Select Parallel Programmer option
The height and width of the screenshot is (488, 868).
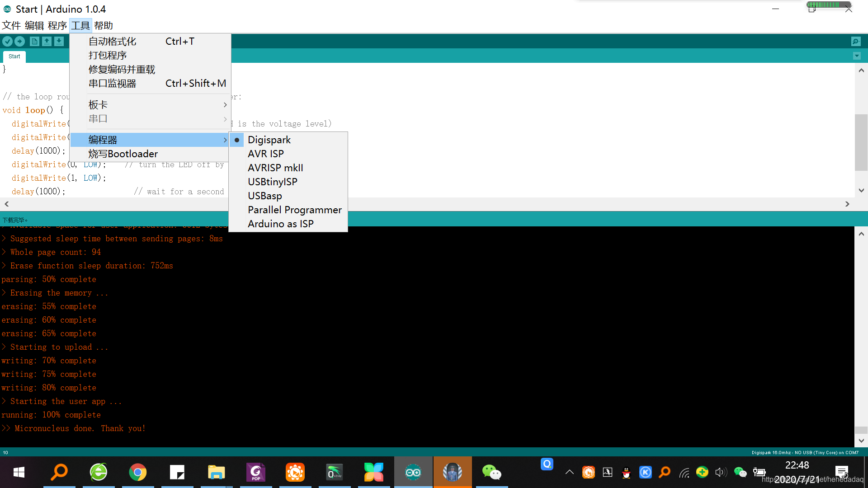coord(288,210)
